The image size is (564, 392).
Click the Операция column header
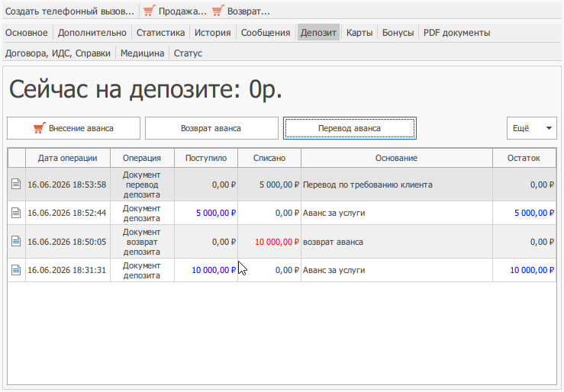click(x=142, y=158)
